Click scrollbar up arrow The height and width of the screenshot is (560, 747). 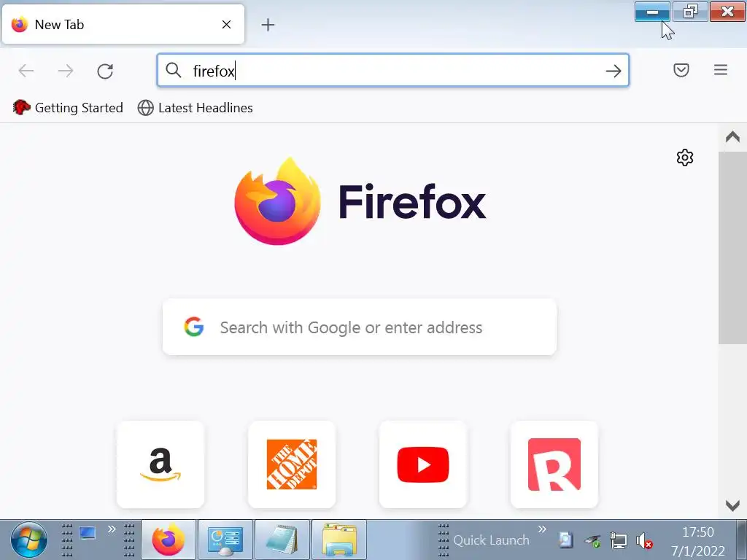pos(732,137)
